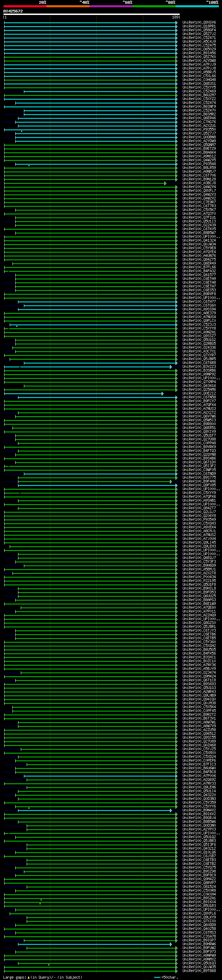Open hit UniRef100_C5Z3J3
The width and height of the screenshot is (222, 980).
click(x=199, y=324)
